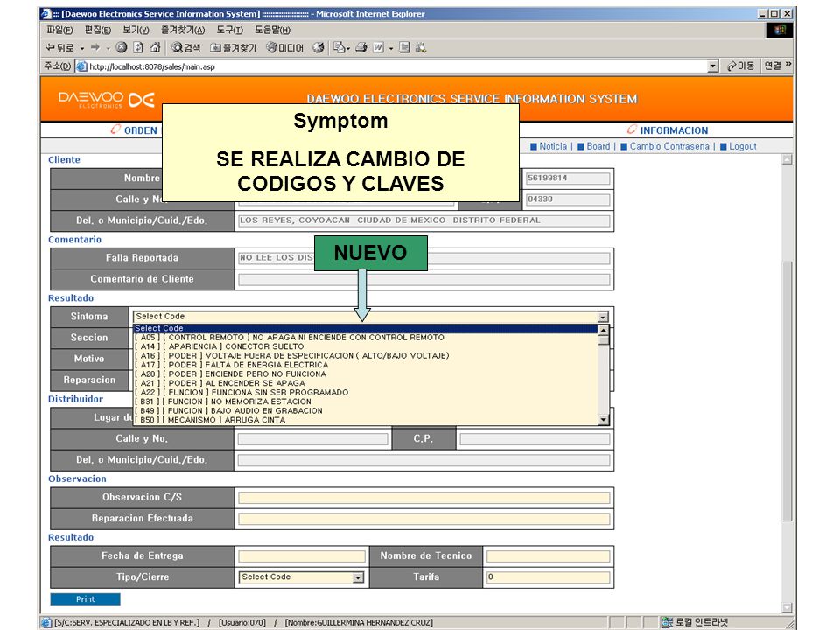
Task: Select code A16 PODER VOLTAJE FUERA DE ESPECIFICACION
Action: (366, 356)
